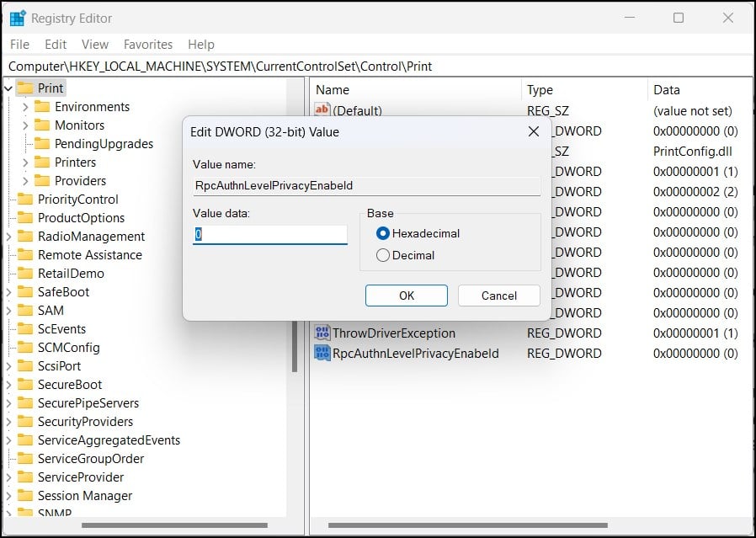Click the PendingUpgrades folder icon
756x538 pixels.
[x=42, y=144]
